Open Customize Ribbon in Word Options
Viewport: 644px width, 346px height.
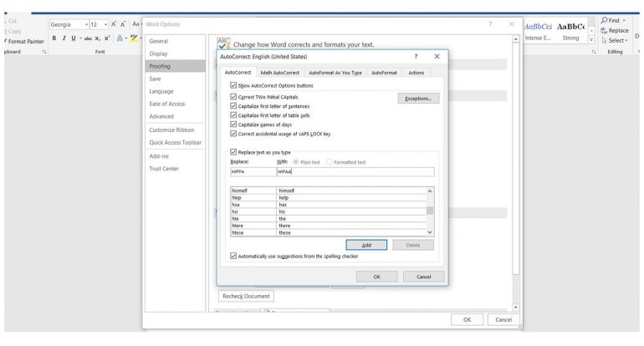coord(171,130)
